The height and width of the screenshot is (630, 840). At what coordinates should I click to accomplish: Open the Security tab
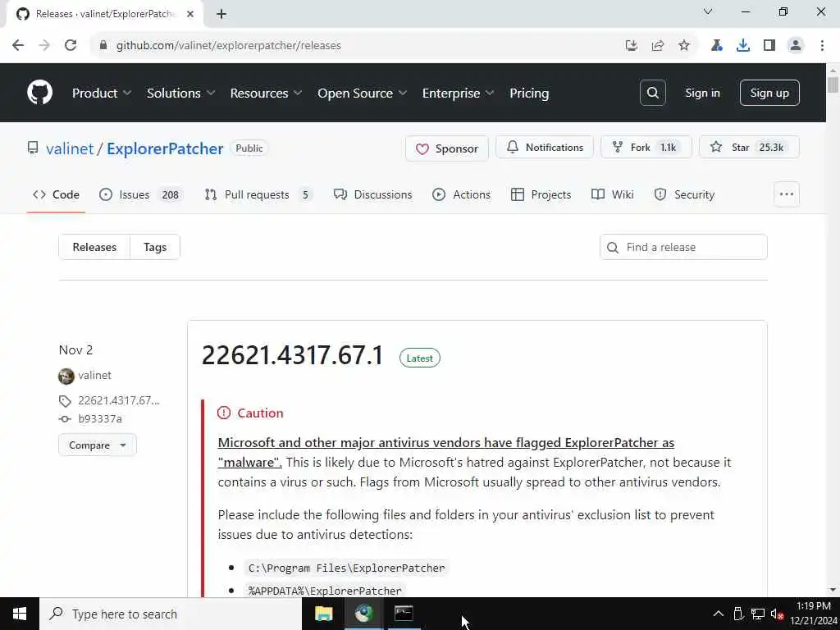(x=685, y=194)
